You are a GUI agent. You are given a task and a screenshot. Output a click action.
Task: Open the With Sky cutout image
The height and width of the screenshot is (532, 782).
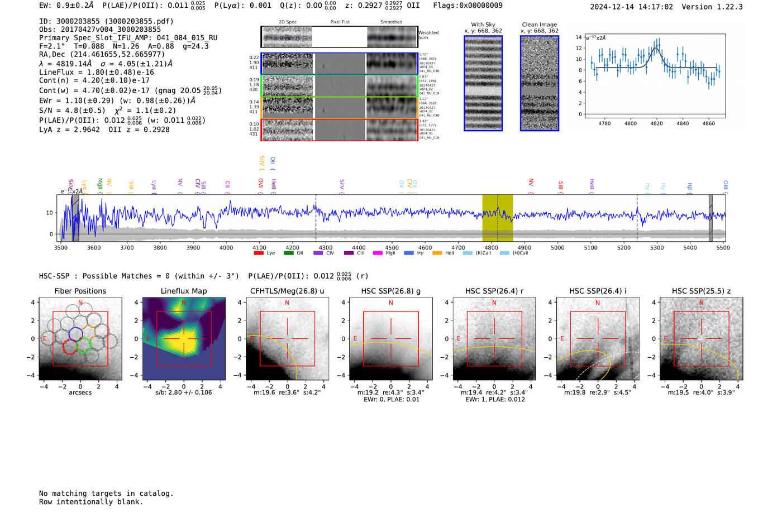pos(483,83)
